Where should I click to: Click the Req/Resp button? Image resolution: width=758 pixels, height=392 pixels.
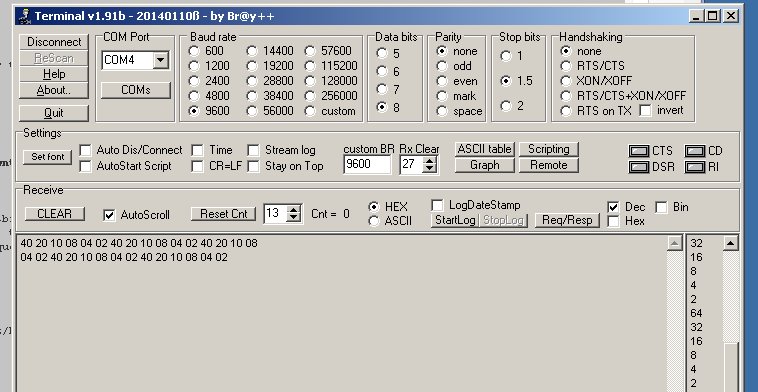coord(567,220)
